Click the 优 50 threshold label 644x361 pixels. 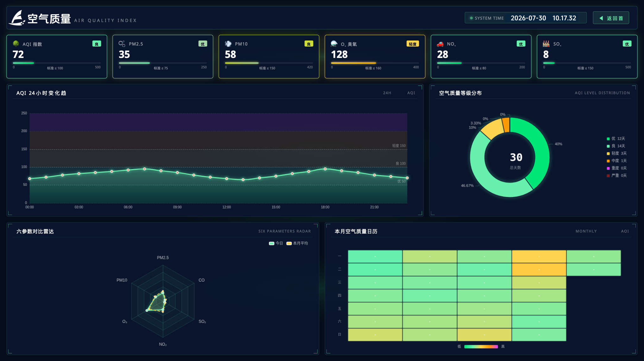point(401,181)
